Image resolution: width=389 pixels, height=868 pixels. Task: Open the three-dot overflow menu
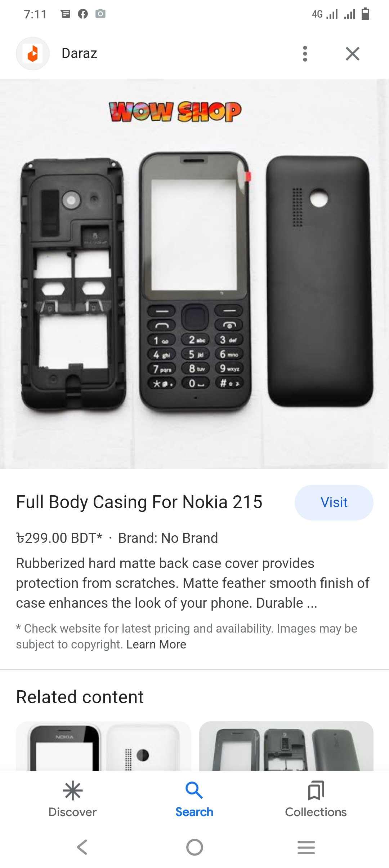(305, 54)
